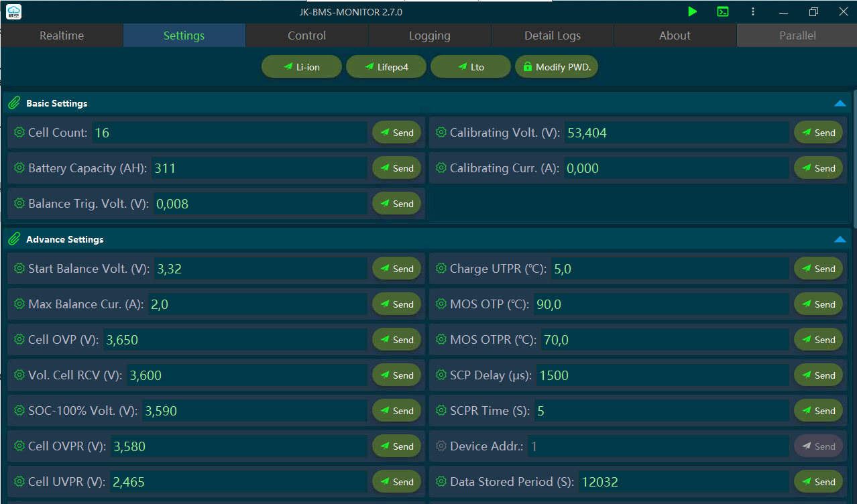Click the gear icon beside Cell OVPR (V)
This screenshot has width=857, height=504.
point(19,446)
